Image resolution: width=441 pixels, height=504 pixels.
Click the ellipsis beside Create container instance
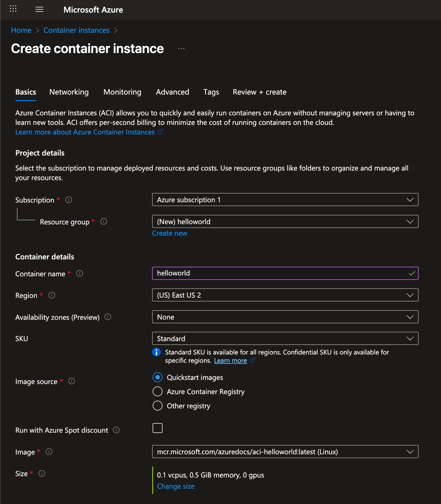(181, 49)
